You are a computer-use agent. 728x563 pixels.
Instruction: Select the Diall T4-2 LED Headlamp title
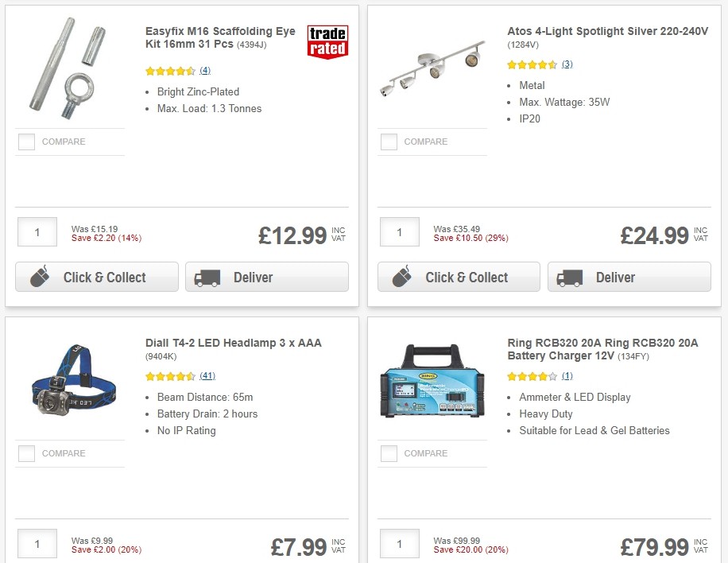pyautogui.click(x=232, y=343)
